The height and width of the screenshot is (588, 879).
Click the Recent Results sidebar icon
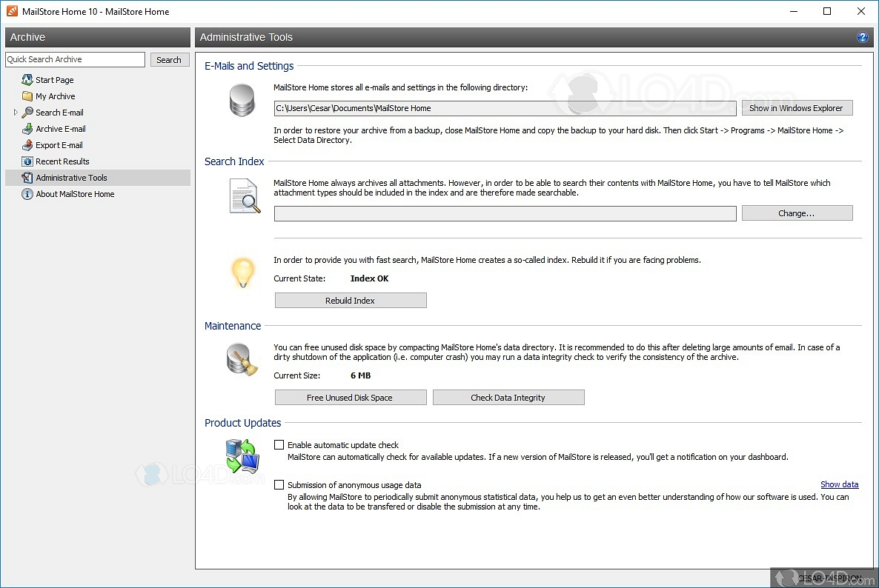(27, 161)
